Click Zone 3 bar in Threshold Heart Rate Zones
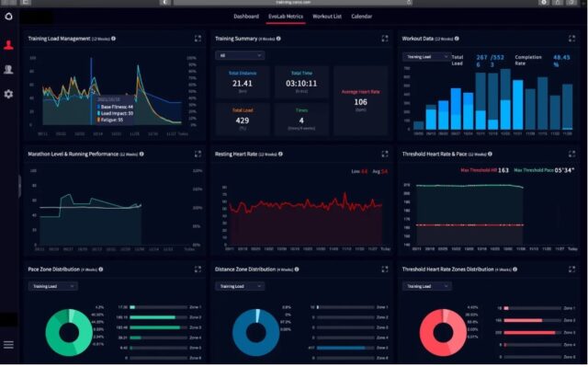 coord(533,333)
